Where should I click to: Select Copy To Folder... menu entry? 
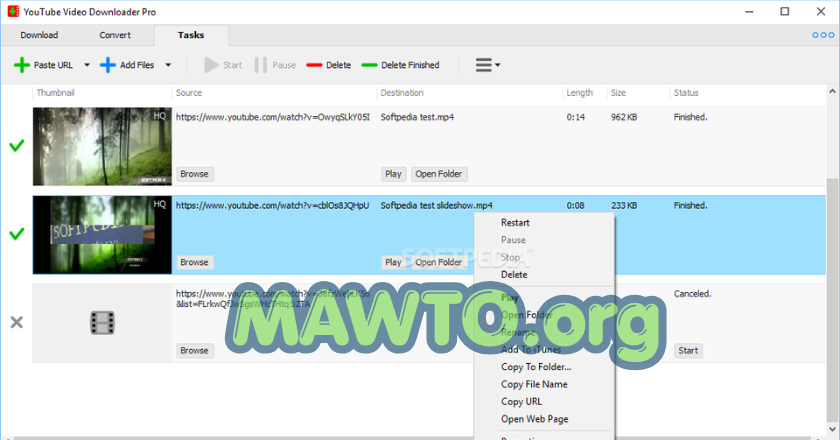[x=536, y=367]
